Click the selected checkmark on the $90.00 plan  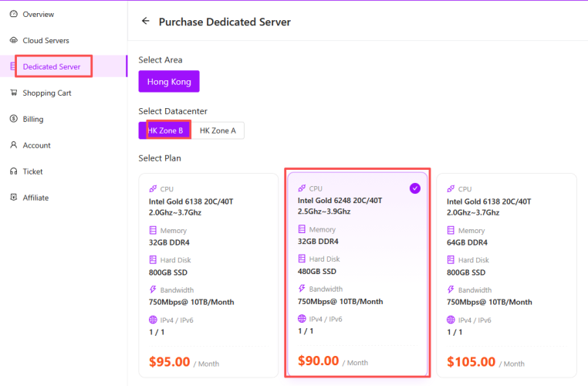(x=414, y=188)
